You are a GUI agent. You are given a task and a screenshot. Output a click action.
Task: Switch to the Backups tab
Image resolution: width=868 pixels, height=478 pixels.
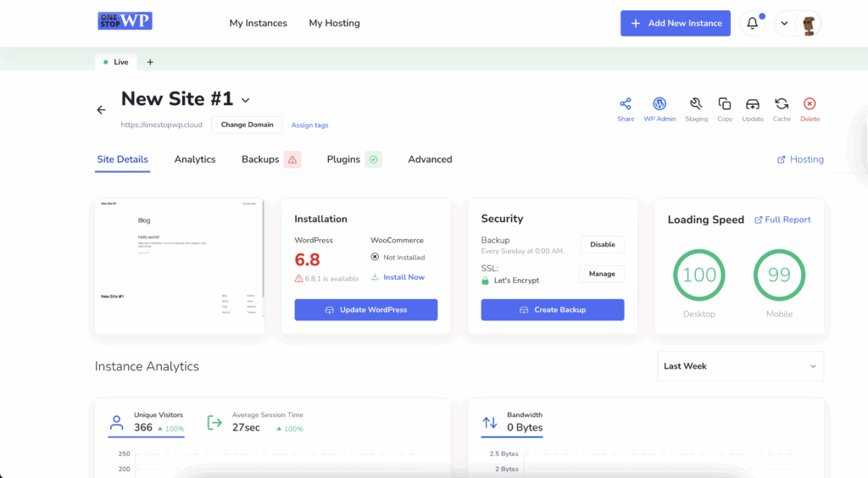260,159
